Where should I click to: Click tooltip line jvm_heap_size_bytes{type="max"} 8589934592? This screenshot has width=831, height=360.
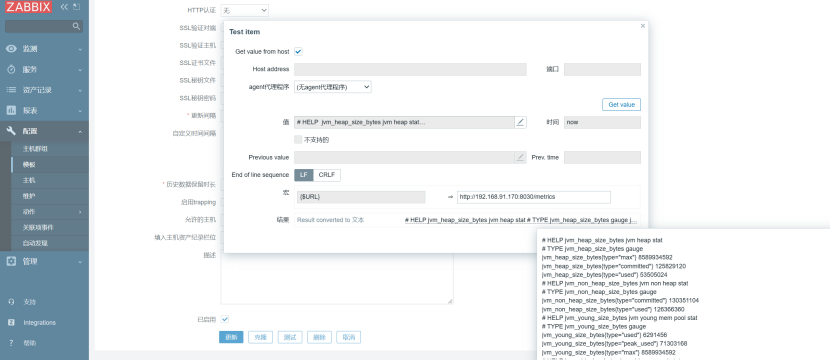tap(607, 258)
